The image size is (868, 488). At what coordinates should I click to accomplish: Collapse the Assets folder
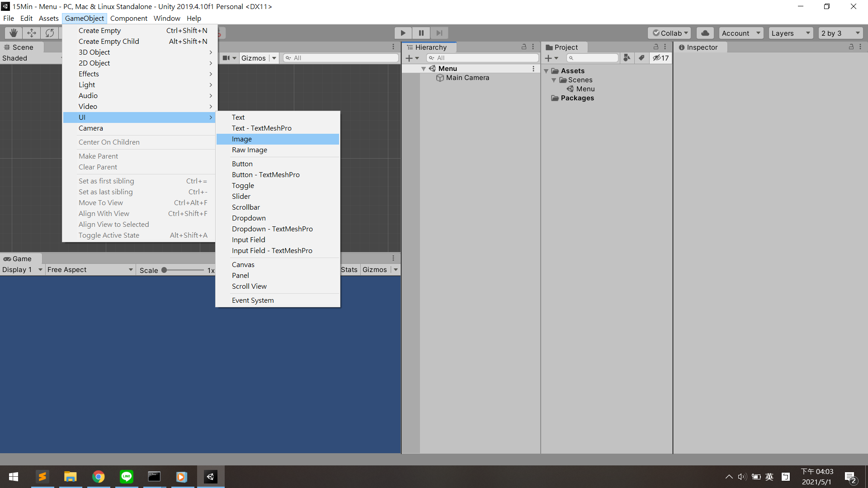click(x=546, y=71)
